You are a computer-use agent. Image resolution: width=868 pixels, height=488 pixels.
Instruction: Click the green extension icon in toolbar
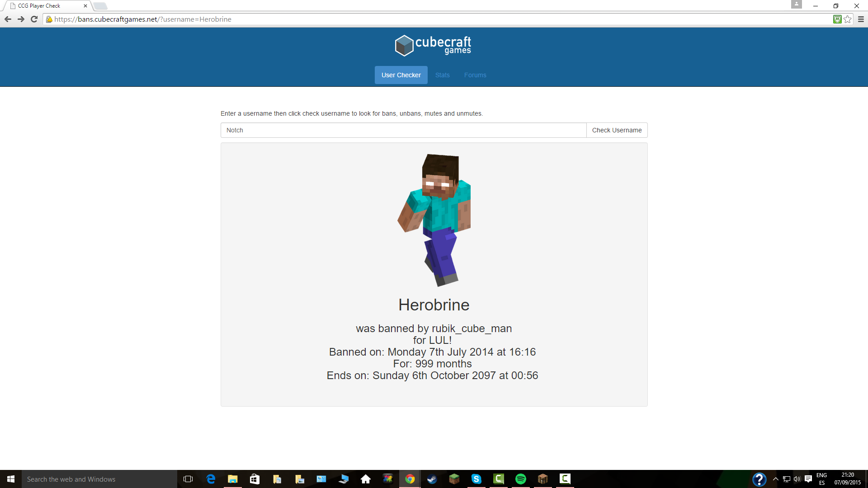pos(837,19)
